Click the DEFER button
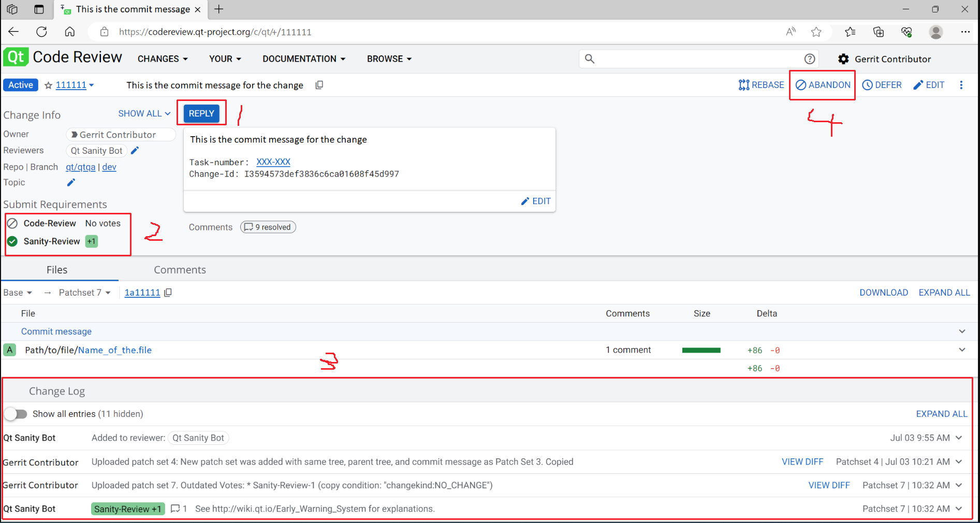 pos(882,85)
